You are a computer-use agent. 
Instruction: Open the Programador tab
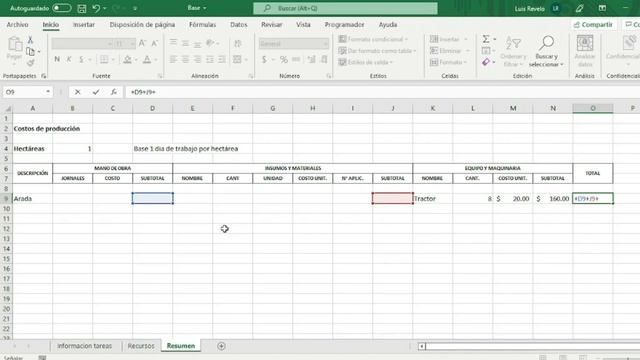click(x=344, y=24)
